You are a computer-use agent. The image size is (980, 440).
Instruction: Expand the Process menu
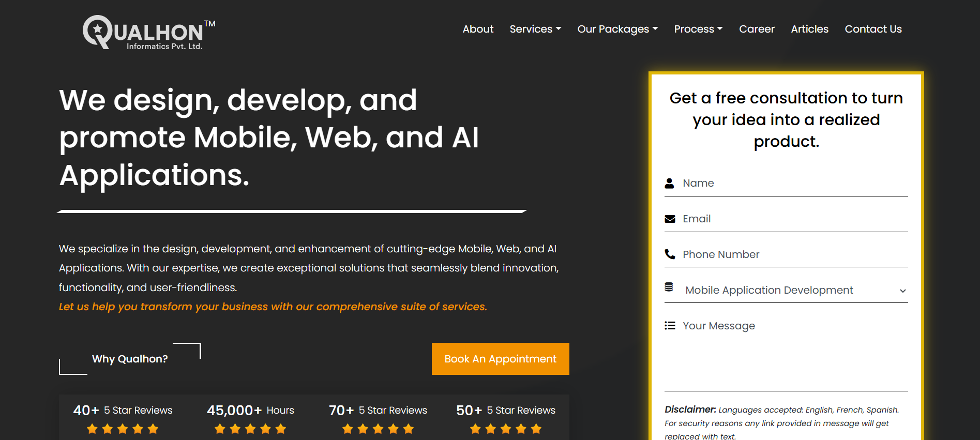698,29
